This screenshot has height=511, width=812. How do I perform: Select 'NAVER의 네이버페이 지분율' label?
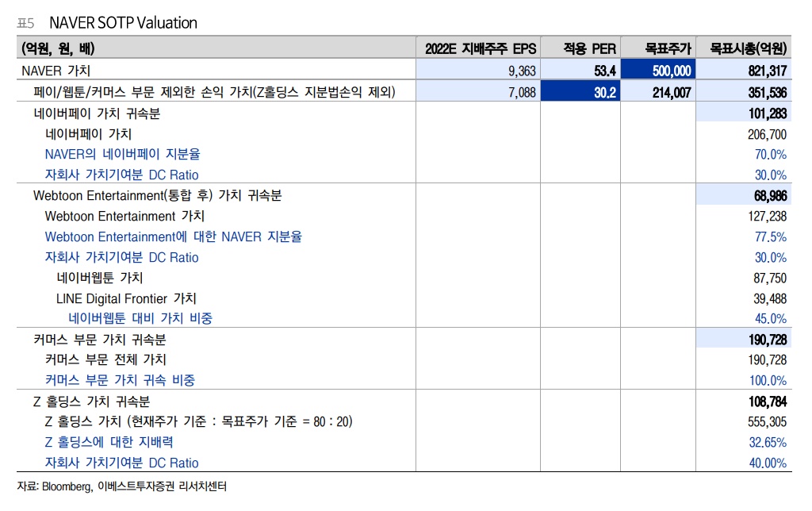[x=122, y=154]
